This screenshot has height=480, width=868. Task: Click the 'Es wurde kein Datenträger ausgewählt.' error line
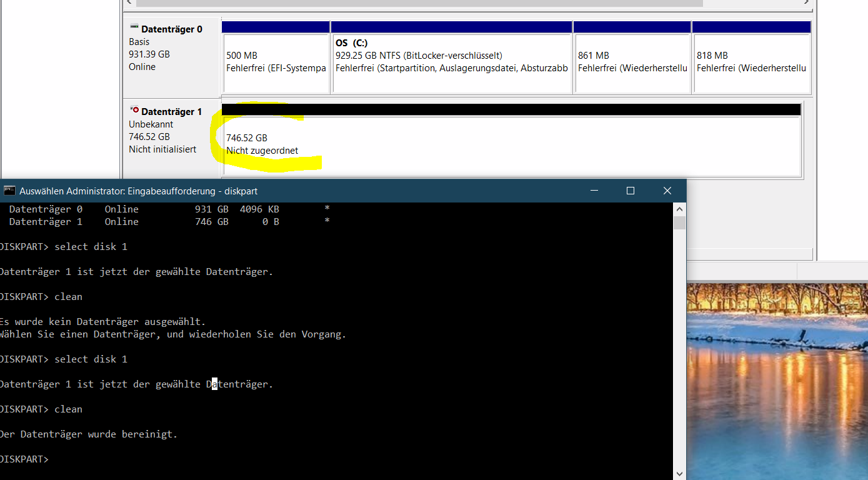(x=102, y=321)
